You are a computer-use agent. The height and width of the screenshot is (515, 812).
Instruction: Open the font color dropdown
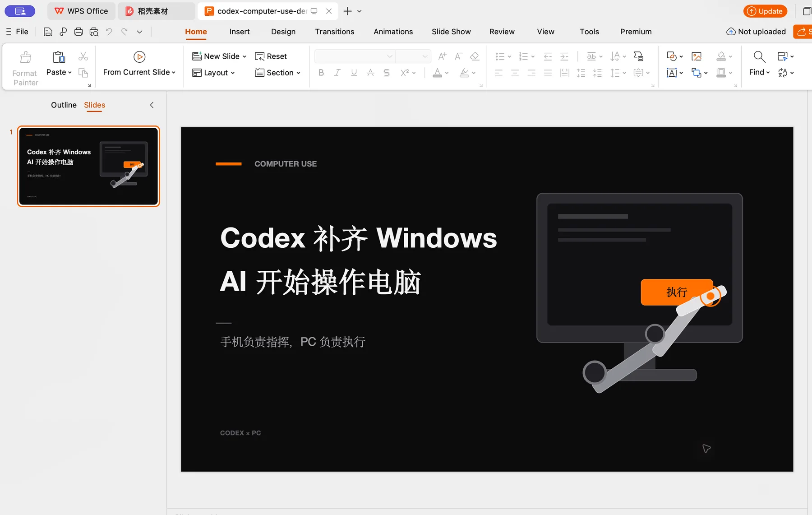tap(447, 73)
